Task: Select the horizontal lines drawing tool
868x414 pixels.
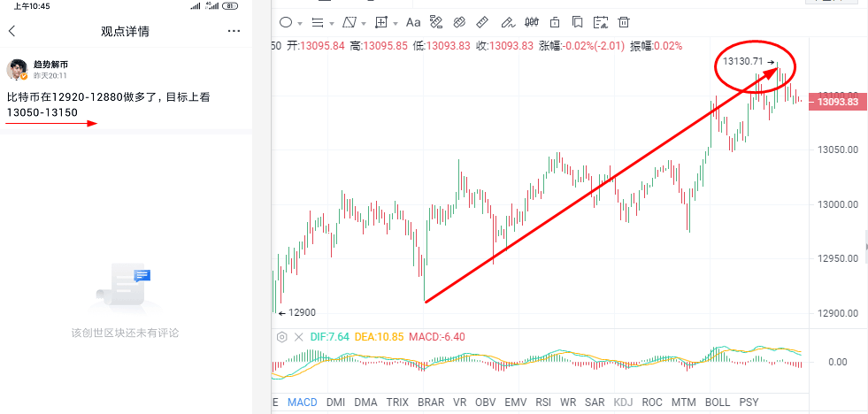Action: pos(318,23)
